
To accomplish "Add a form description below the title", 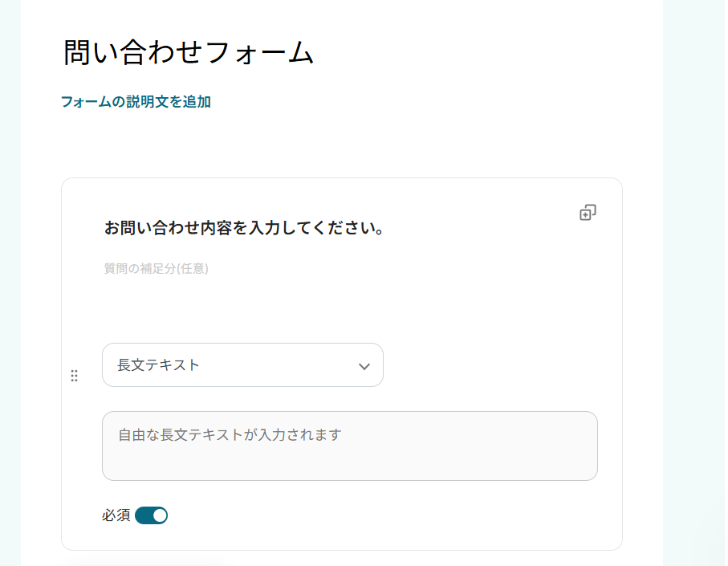I will pos(136,102).
